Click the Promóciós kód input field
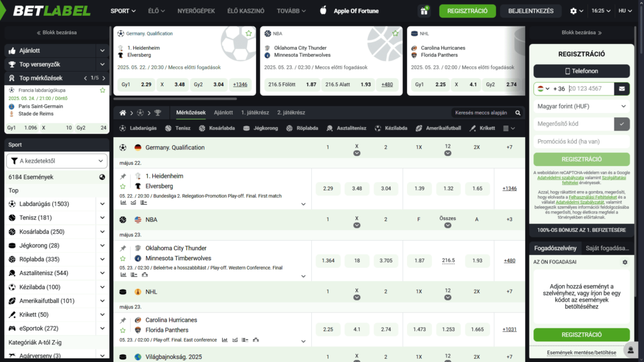This screenshot has height=362, width=644. click(581, 141)
